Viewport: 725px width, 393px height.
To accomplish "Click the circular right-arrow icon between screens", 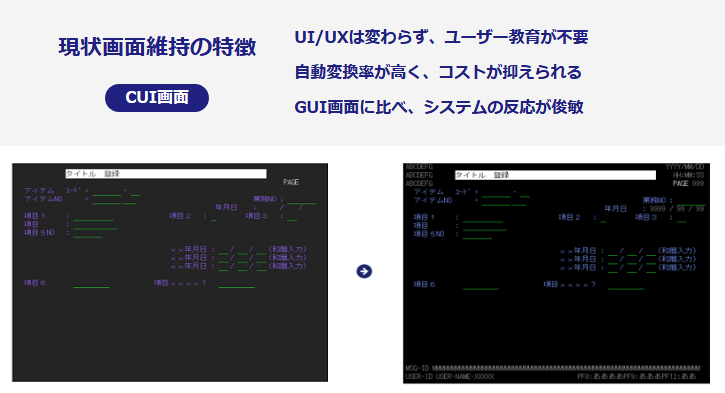I will click(364, 271).
